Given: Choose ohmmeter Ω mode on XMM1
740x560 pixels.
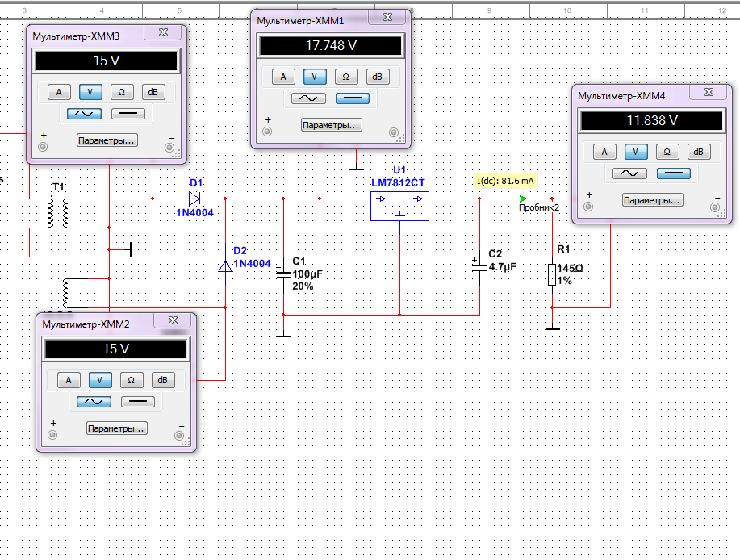Looking at the screenshot, I should [x=345, y=77].
